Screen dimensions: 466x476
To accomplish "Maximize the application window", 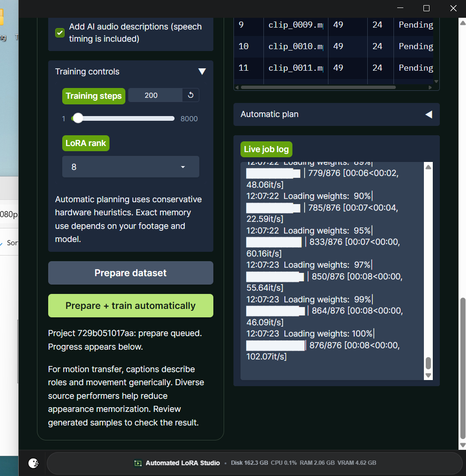I will pos(426,8).
